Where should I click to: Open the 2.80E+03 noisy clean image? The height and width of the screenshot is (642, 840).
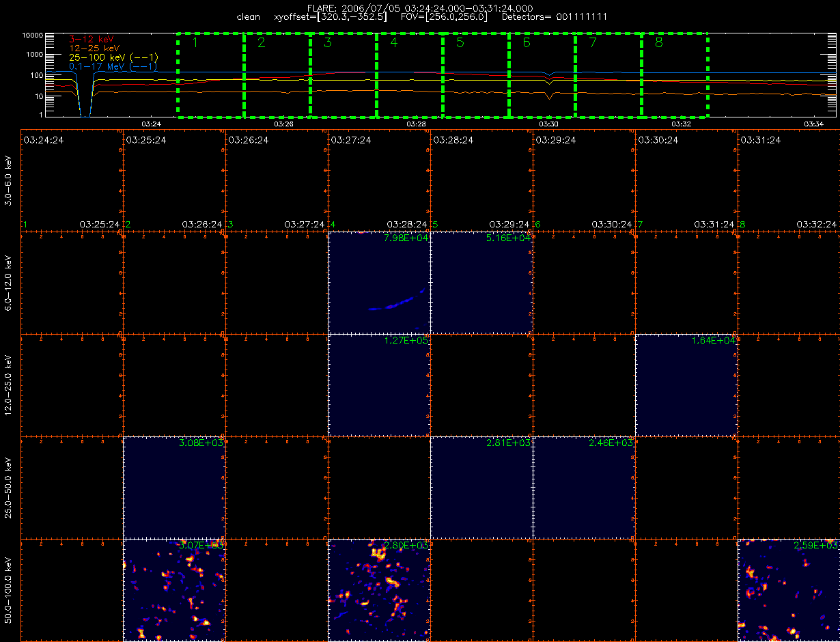point(380,590)
